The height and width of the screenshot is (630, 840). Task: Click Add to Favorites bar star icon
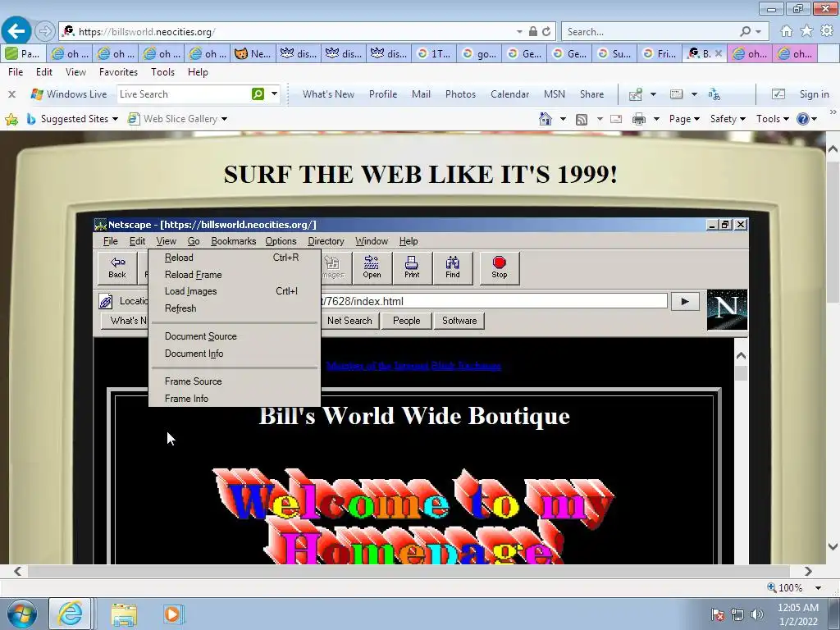click(11, 119)
